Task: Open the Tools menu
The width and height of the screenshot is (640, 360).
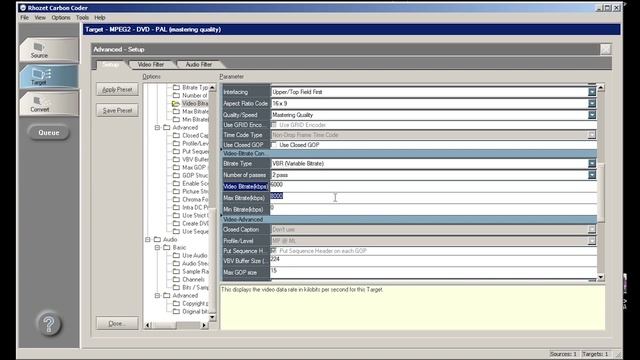Action: [x=82, y=18]
